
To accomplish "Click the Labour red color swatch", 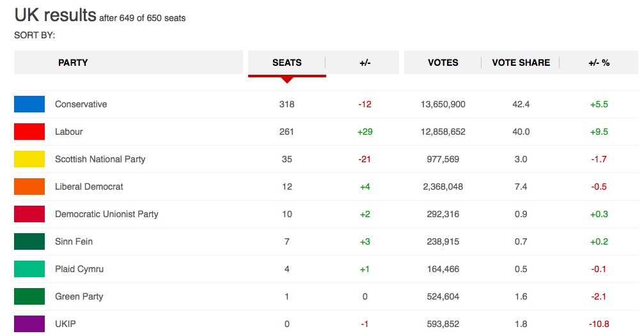I will tap(29, 132).
